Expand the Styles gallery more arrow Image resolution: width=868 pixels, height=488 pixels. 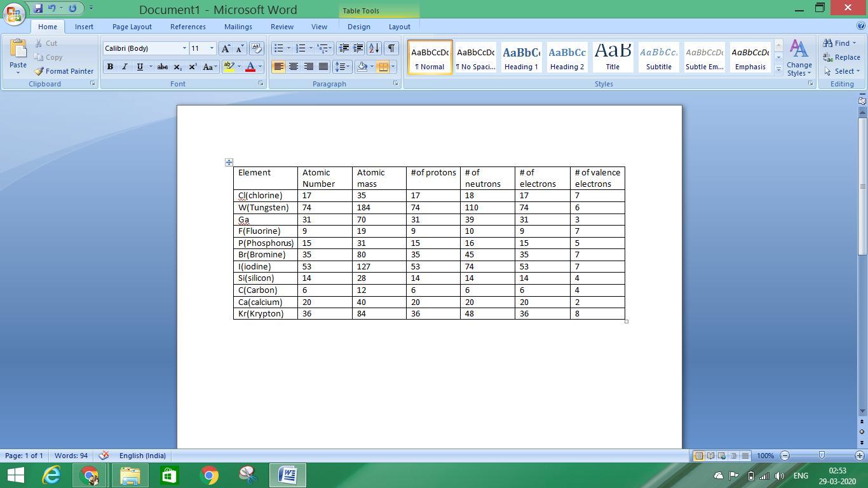778,70
